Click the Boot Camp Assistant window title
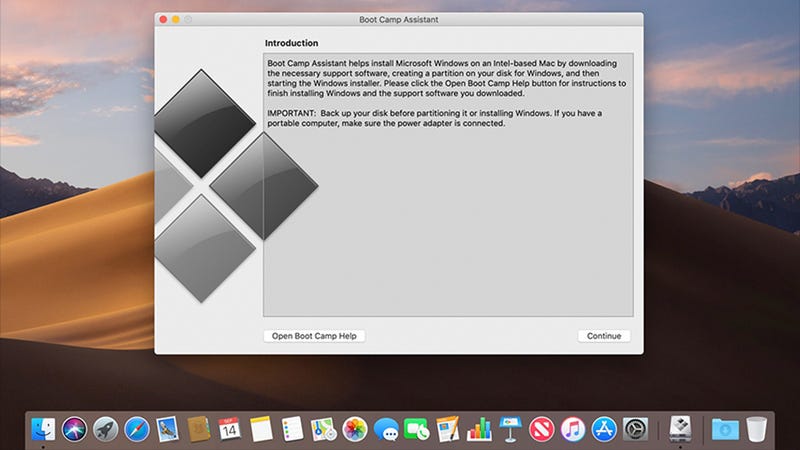Image resolution: width=800 pixels, height=450 pixels. 398,19
